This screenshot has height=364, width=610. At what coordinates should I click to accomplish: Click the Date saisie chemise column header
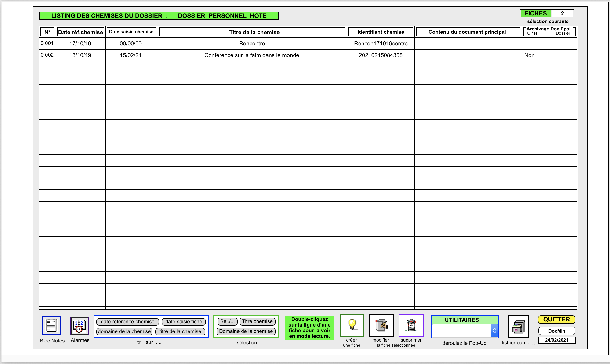click(131, 32)
